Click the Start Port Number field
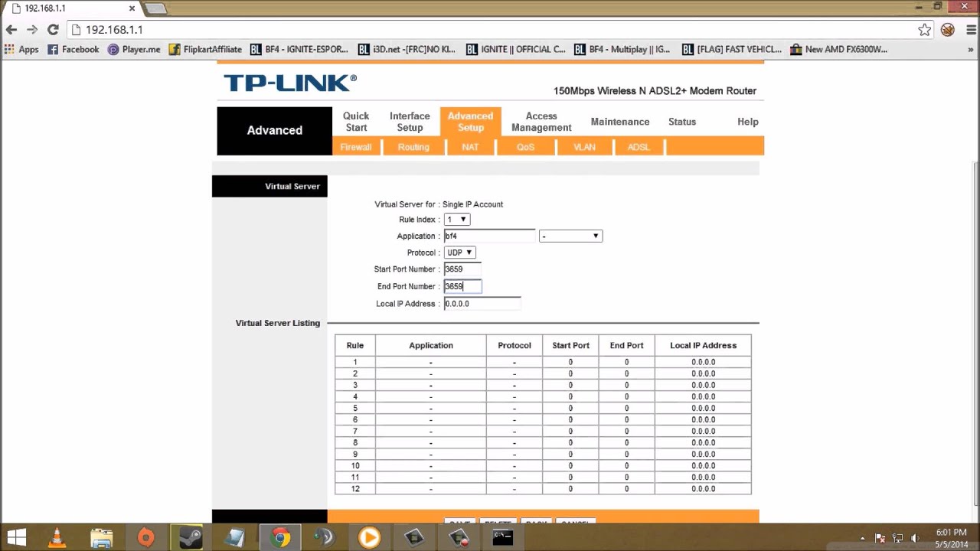 point(462,269)
